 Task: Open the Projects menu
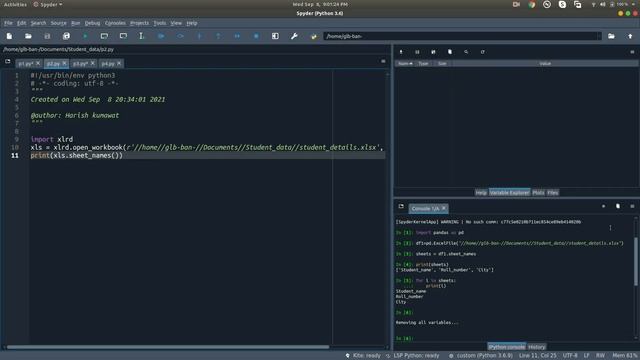140,23
